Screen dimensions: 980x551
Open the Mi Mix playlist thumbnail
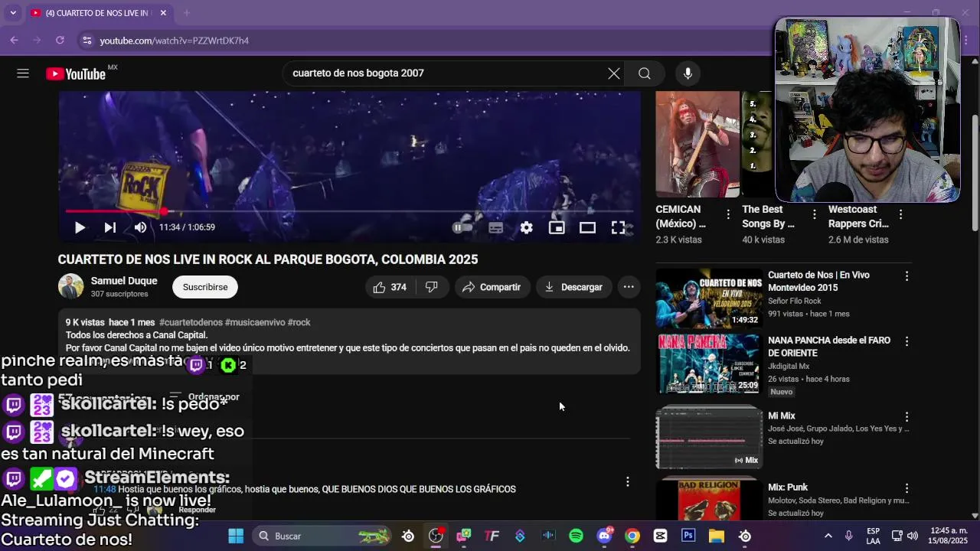click(709, 436)
